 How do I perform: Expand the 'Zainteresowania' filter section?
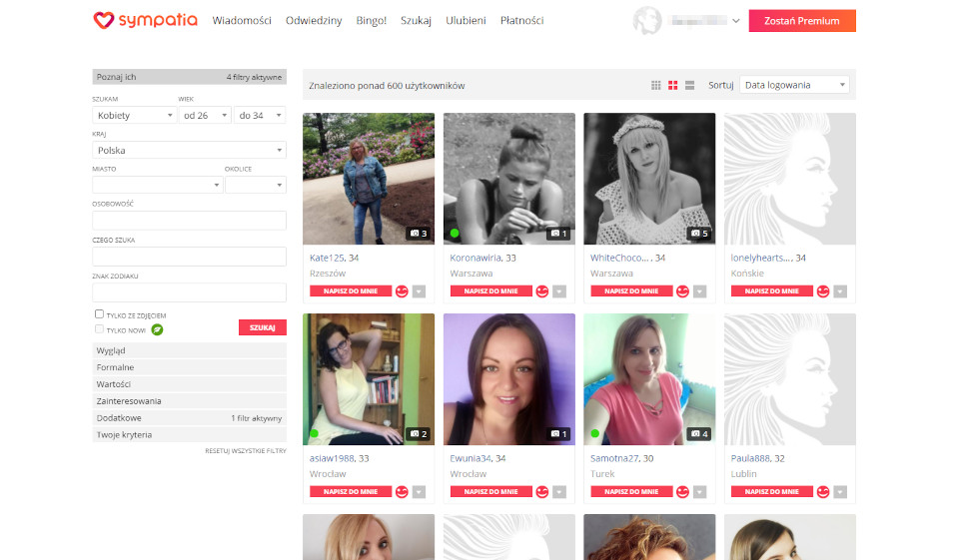pyautogui.click(x=189, y=401)
